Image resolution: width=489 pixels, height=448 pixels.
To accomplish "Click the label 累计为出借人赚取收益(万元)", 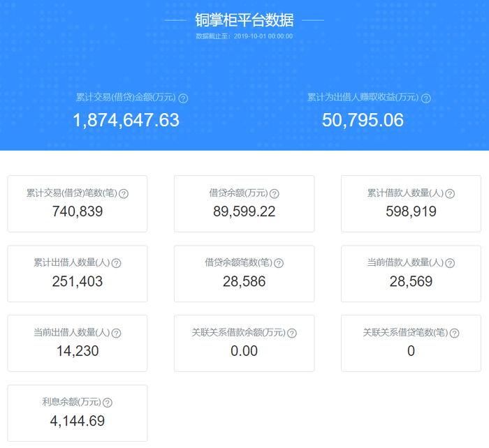I will tap(363, 97).
